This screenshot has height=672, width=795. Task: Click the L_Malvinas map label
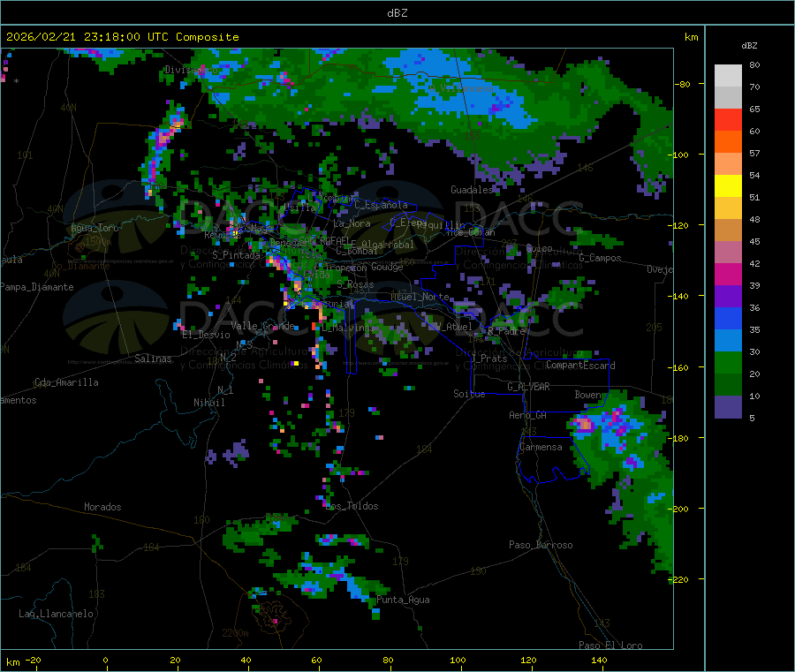click(348, 328)
